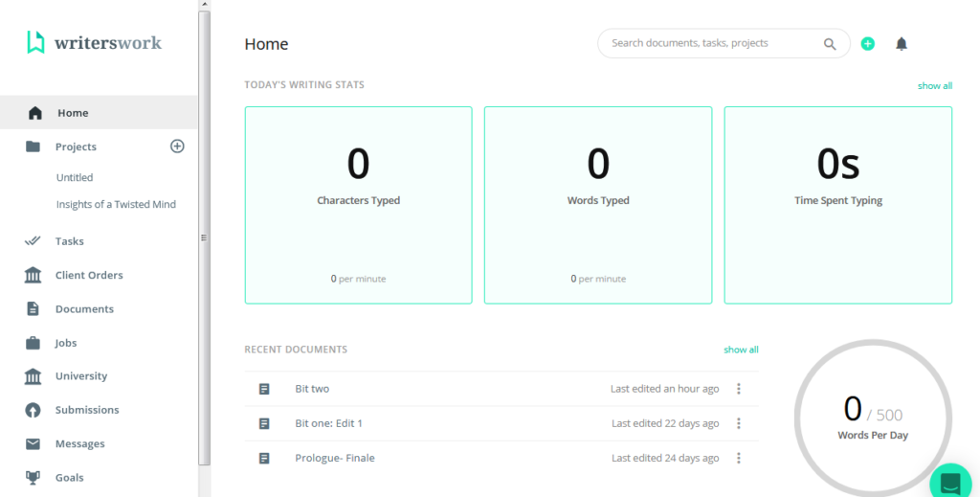Click the RECENT DOCUMENTS heading
The width and height of the screenshot is (980, 497).
pyautogui.click(x=296, y=350)
